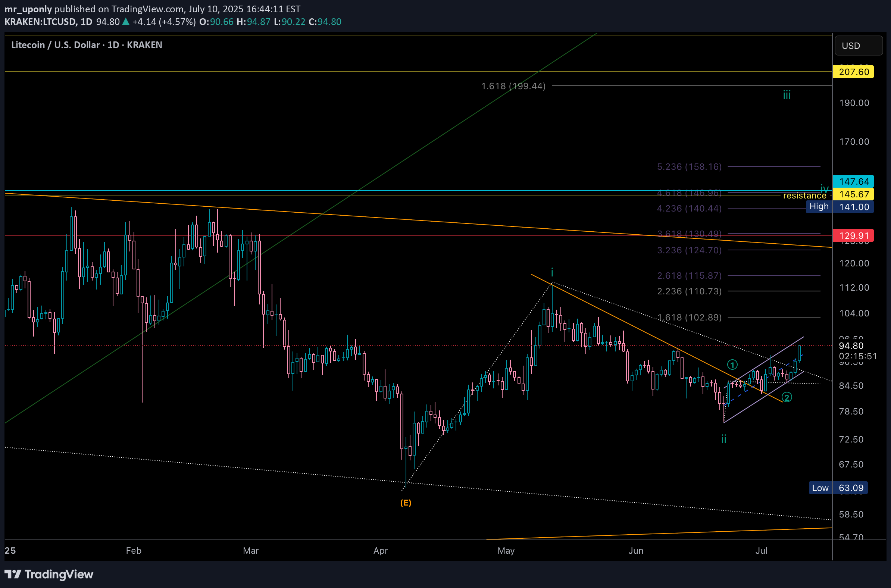This screenshot has width=891, height=588.
Task: Select the 2.236 (110.73) Fibonacci level
Action: pos(689,291)
